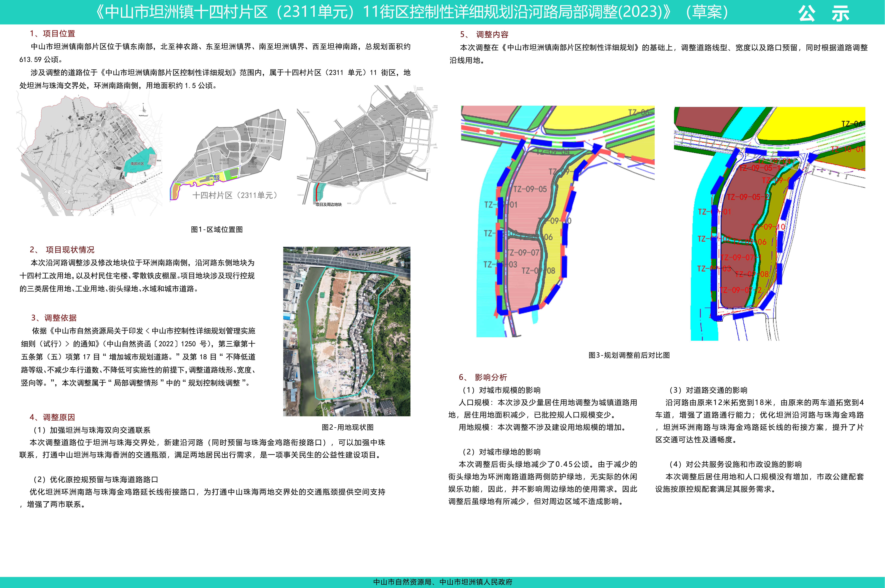Select the heading '6、影响分析'
This screenshot has width=885, height=588.
coord(483,377)
